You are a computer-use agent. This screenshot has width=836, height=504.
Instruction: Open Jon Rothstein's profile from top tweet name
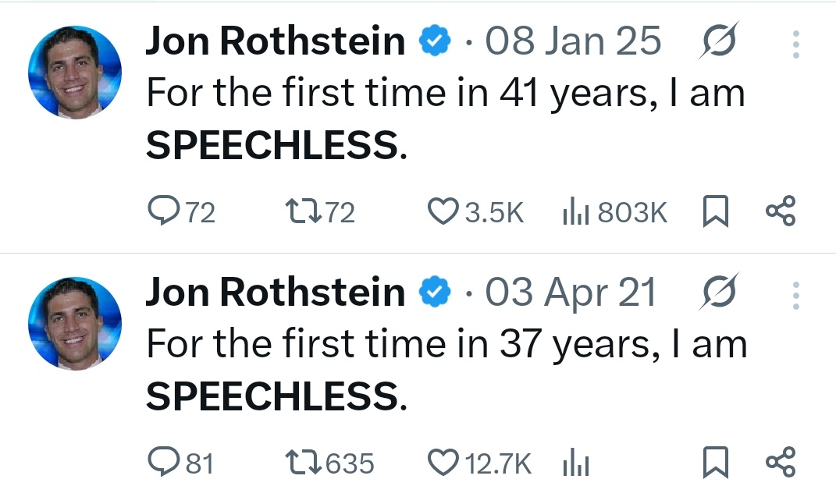[275, 42]
